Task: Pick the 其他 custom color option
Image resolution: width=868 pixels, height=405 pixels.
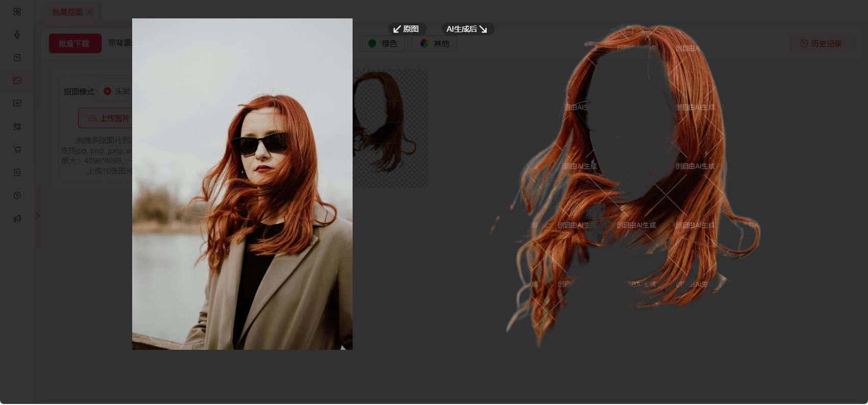Action: coord(434,44)
